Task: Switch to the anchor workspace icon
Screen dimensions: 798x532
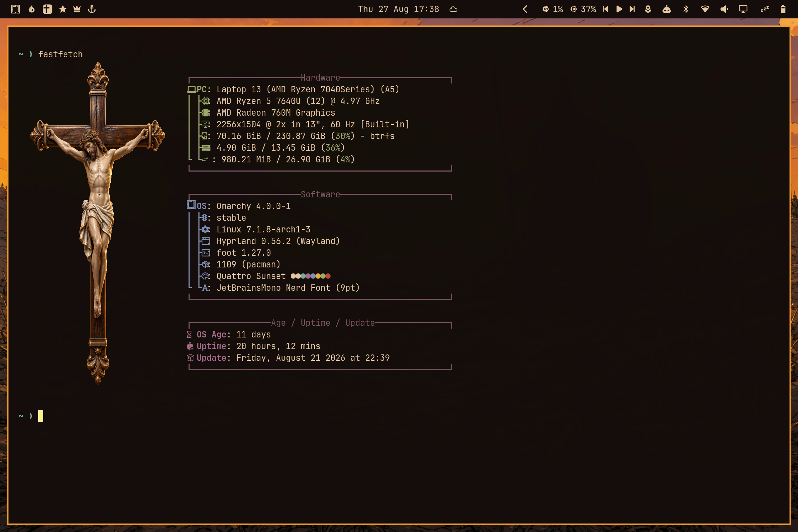Action: 92,9
